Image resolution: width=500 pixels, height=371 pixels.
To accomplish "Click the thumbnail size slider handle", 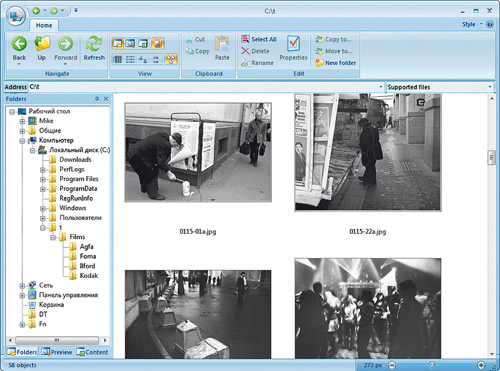I will pyautogui.click(x=432, y=365).
